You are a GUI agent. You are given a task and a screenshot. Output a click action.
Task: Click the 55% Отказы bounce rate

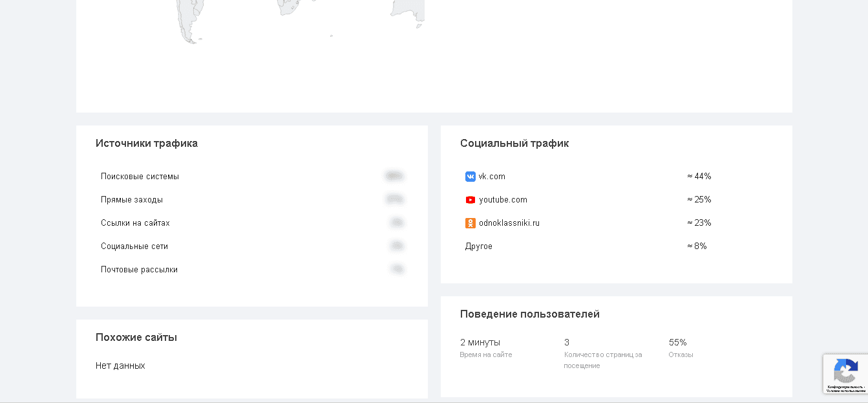click(x=677, y=342)
